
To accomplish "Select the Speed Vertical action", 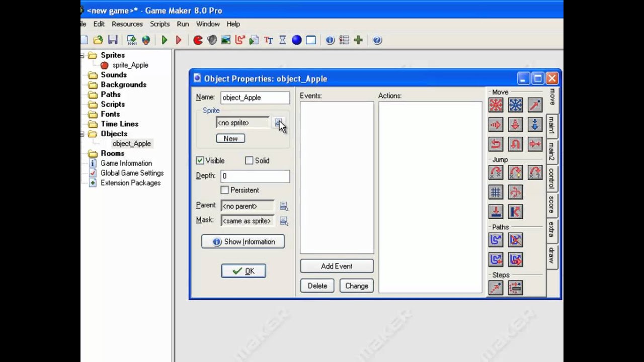I will (515, 125).
